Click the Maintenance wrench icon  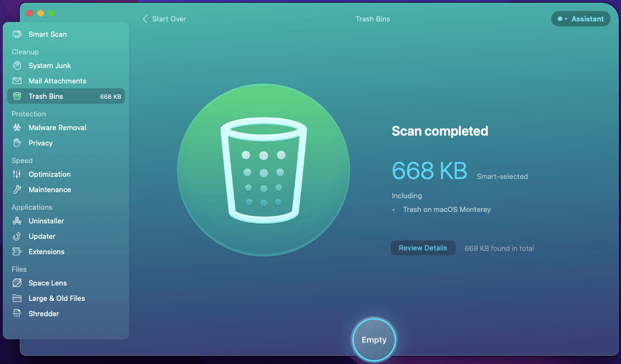click(x=17, y=189)
